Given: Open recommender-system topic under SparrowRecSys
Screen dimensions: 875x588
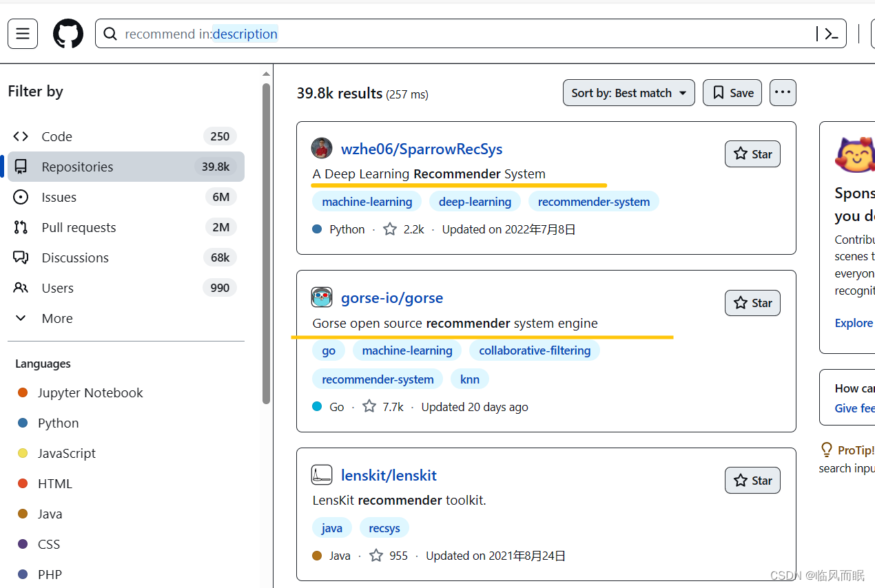Looking at the screenshot, I should 594,202.
